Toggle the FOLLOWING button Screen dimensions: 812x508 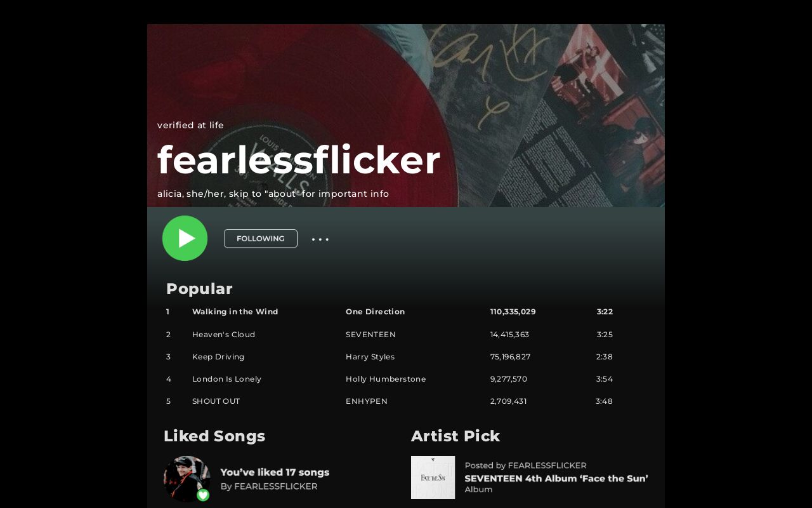pyautogui.click(x=261, y=239)
